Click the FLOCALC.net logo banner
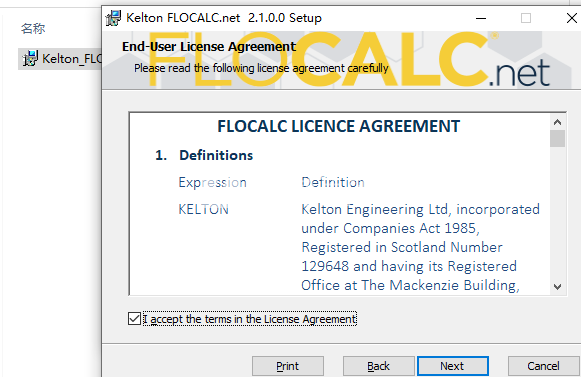 coord(348,59)
